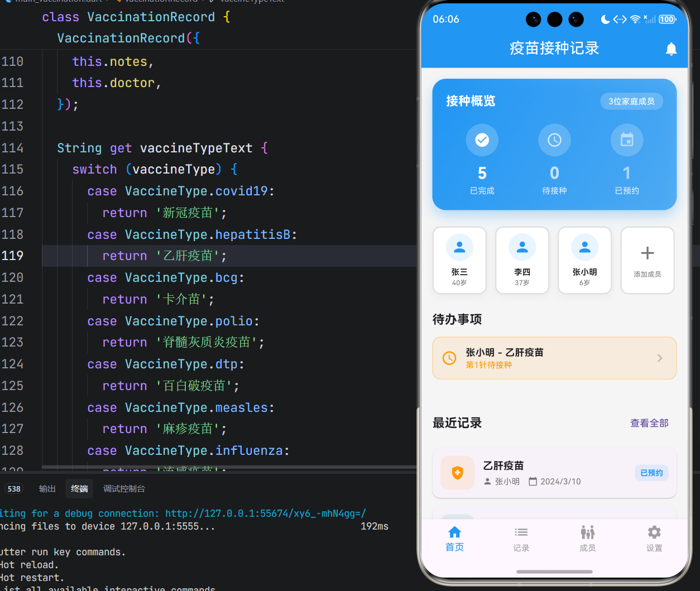Screen dimensions: 700x591
Task: Switch to the 记录 tab
Action: click(x=521, y=539)
